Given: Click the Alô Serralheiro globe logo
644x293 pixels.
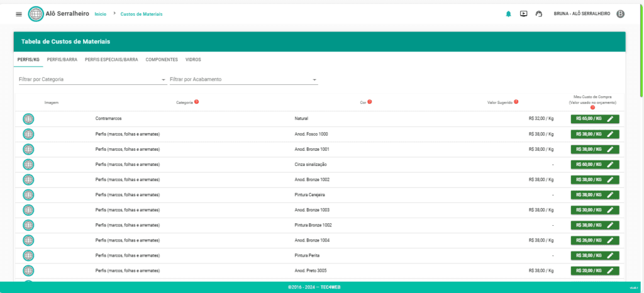Looking at the screenshot, I should coord(36,14).
